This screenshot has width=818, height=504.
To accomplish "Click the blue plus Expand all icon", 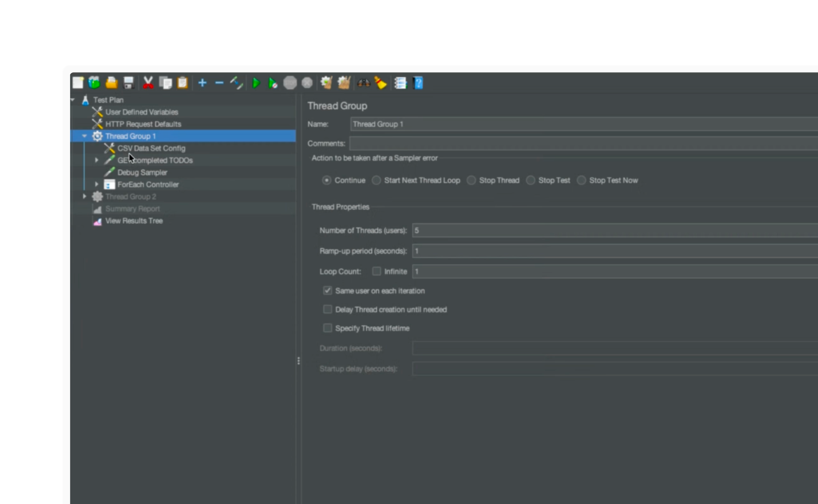I will pyautogui.click(x=202, y=83).
